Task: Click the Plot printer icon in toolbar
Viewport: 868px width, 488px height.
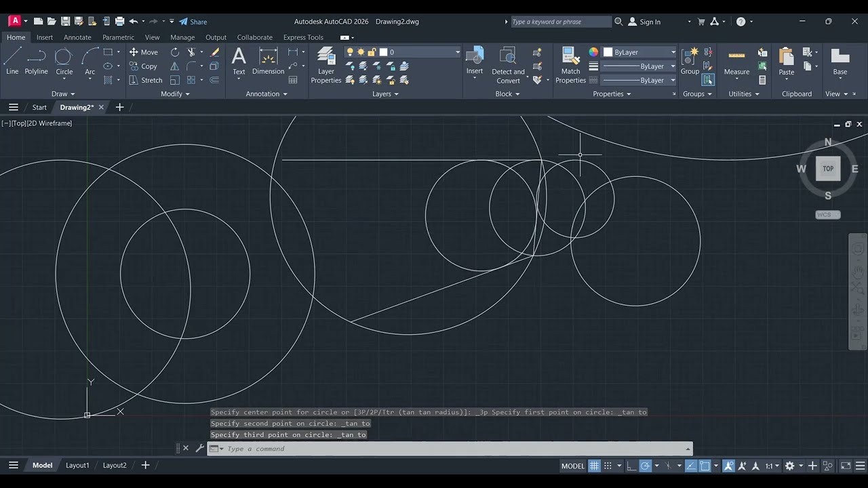Action: pos(119,22)
